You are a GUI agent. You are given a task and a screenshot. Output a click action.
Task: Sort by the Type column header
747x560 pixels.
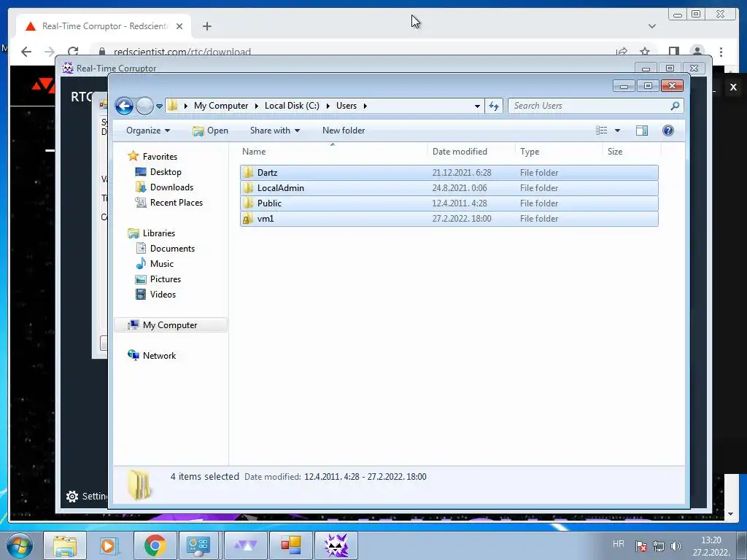tap(559, 152)
